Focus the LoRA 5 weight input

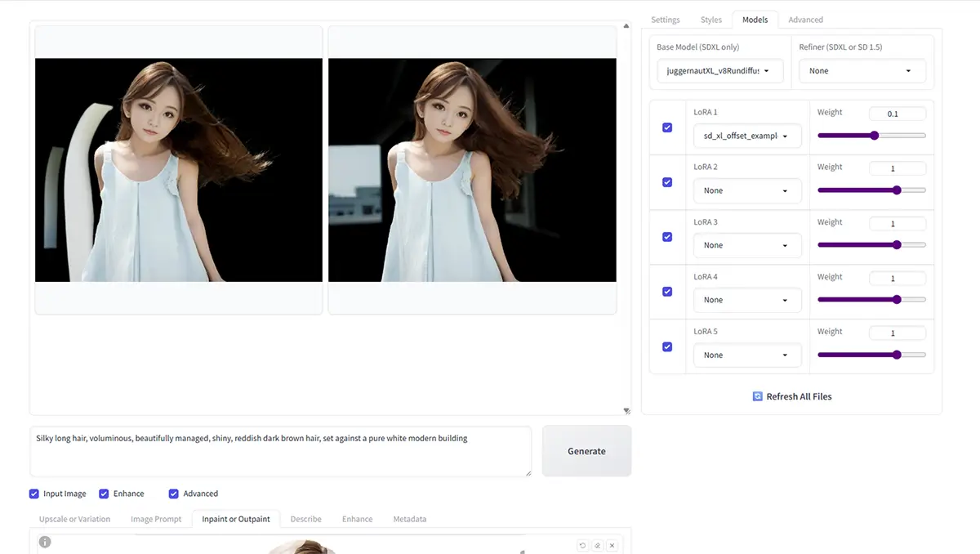[x=898, y=333]
